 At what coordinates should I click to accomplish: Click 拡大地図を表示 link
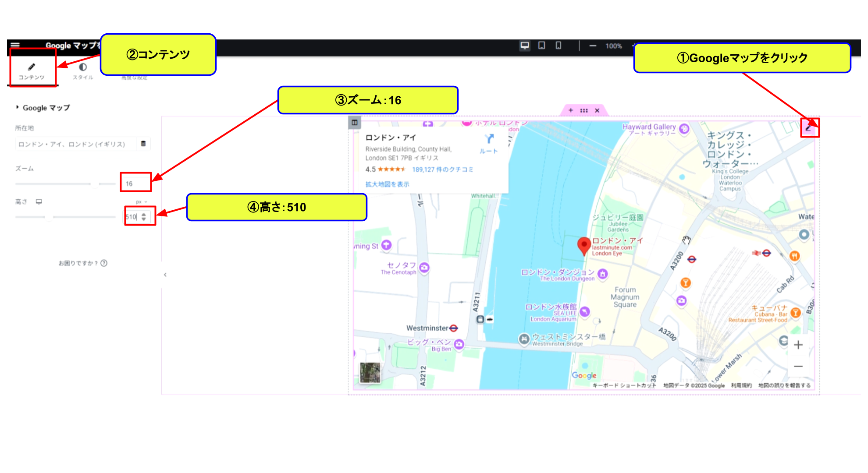pos(388,184)
